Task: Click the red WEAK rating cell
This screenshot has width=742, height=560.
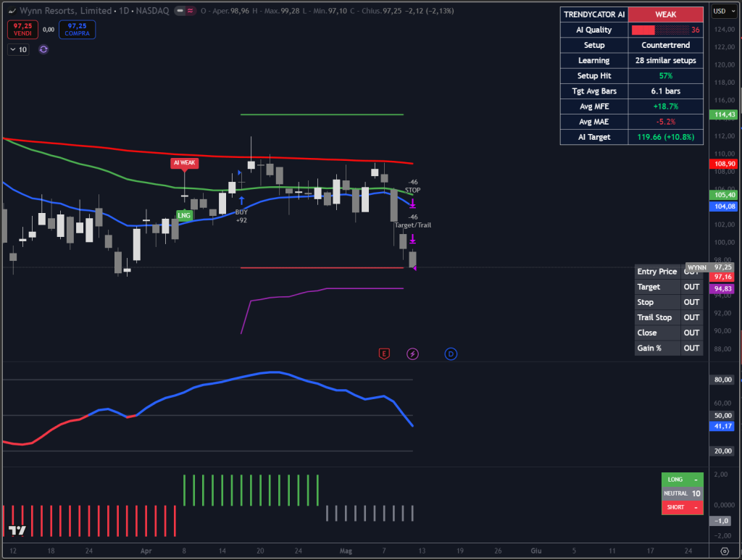Action: click(x=665, y=14)
